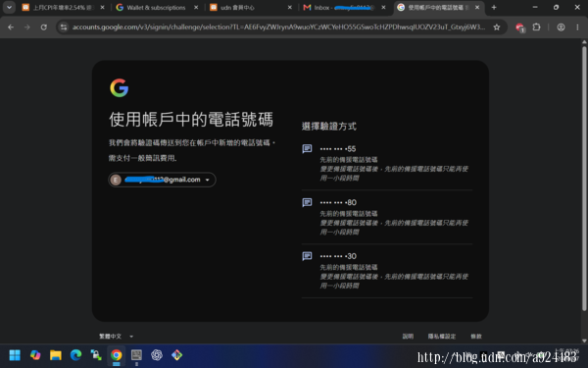The width and height of the screenshot is (588, 368).
Task: Click the SMS icon beside number 30
Action: click(307, 256)
